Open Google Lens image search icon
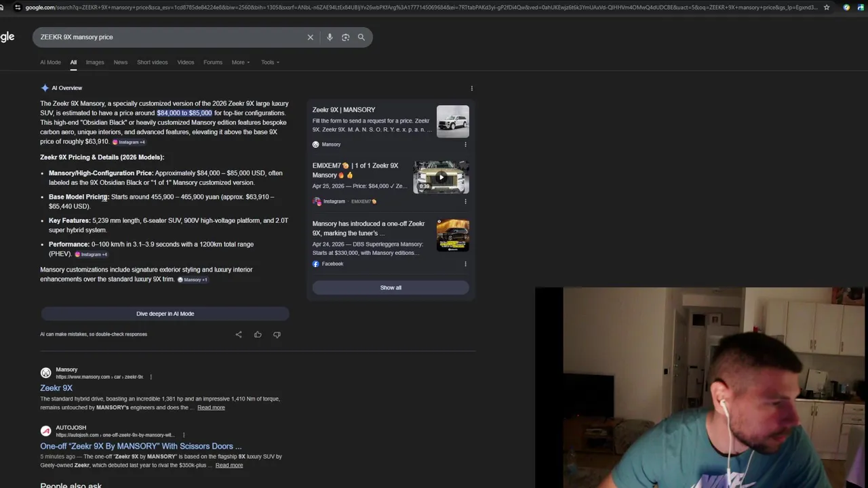The height and width of the screenshot is (488, 868). (345, 37)
